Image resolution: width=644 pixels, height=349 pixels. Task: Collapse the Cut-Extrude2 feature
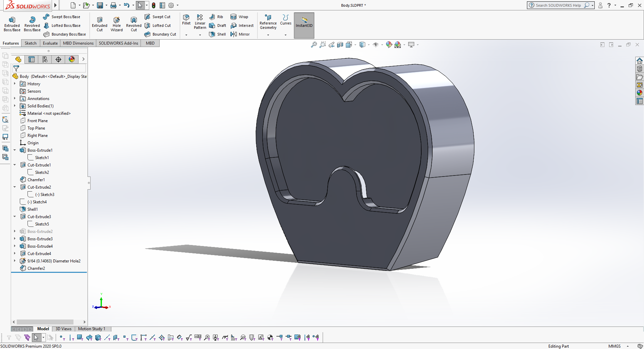point(15,187)
